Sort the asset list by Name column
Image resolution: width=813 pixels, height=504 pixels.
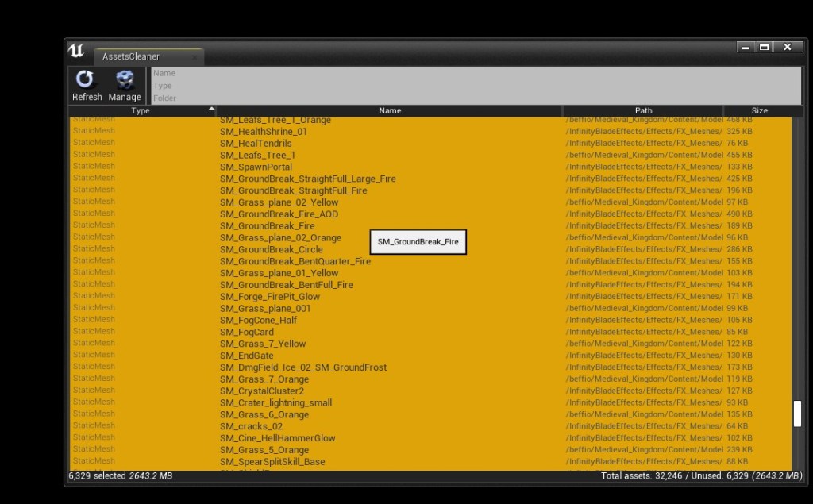(390, 111)
